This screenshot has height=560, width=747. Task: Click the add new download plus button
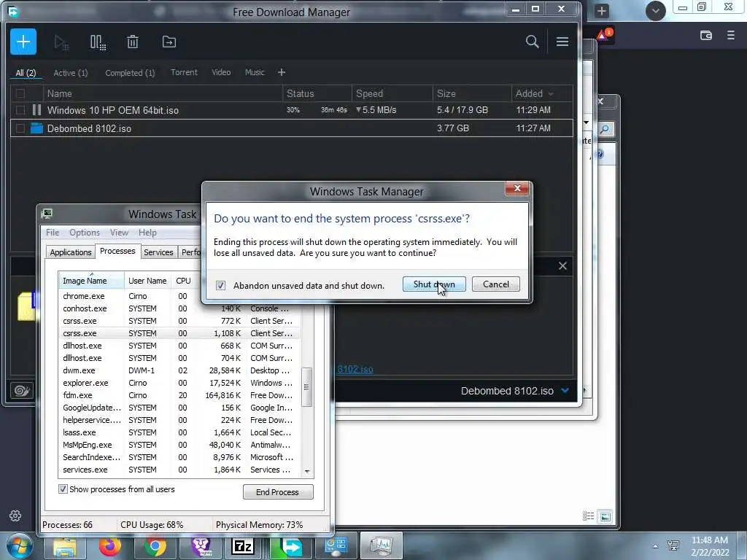[x=23, y=42]
